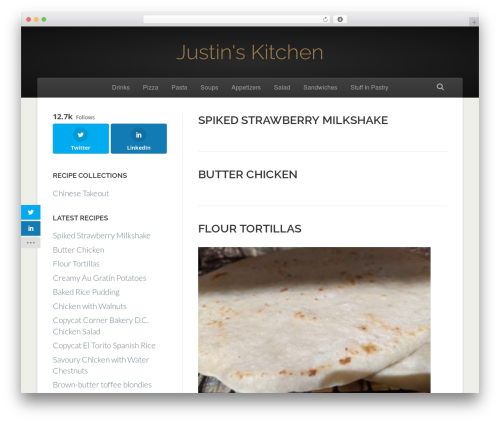Click the LATEST RECIPES heading
This screenshot has width=500, height=423.
[x=80, y=218]
